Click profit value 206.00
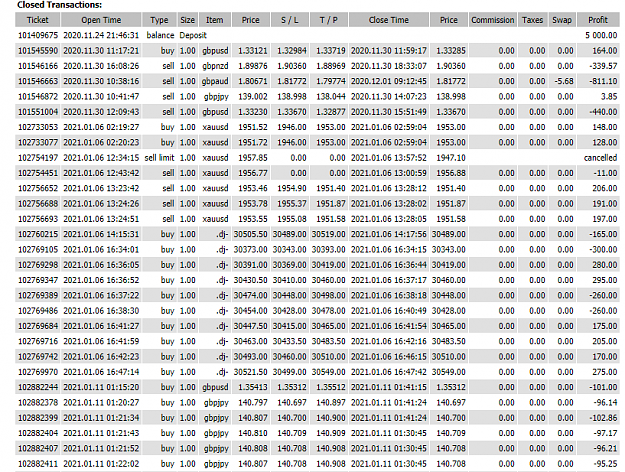Screen dimensions: 625x472 (605, 188)
